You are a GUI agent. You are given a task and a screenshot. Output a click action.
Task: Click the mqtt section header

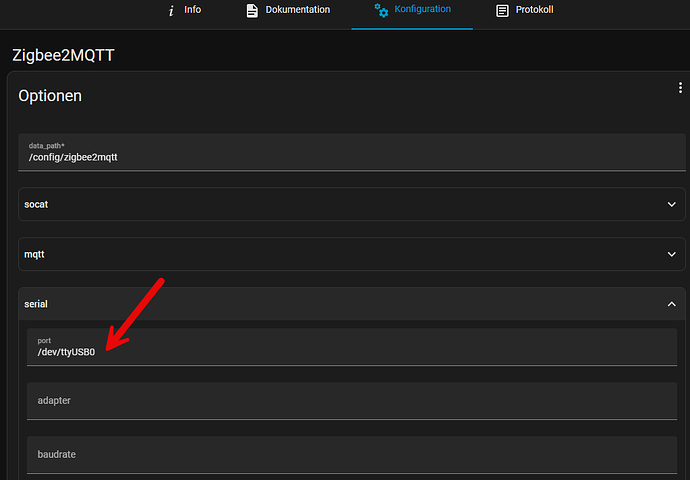(352, 254)
